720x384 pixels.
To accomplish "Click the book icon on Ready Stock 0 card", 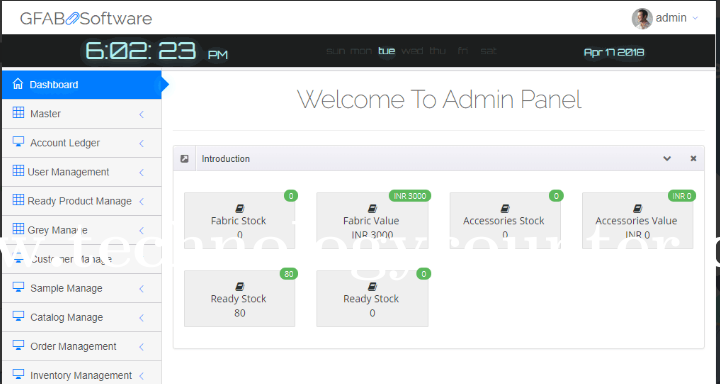I will 372,287.
